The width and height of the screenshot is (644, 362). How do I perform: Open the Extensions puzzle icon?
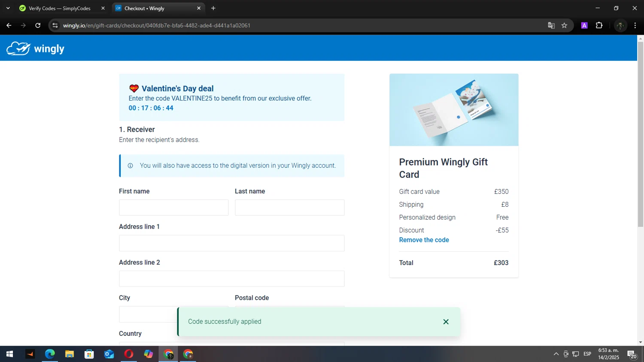tap(599, 25)
